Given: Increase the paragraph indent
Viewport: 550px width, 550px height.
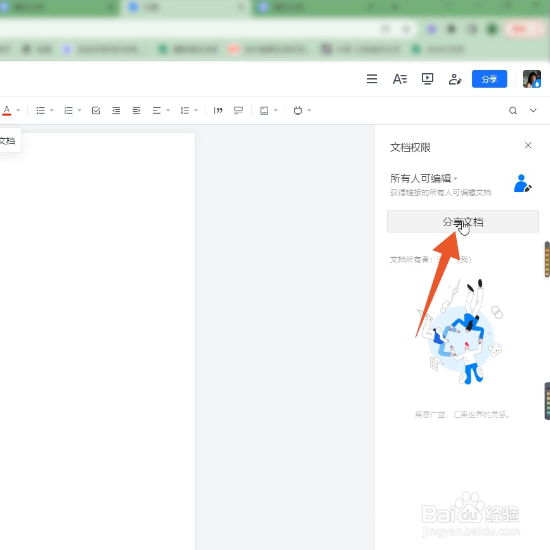Looking at the screenshot, I should click(136, 110).
